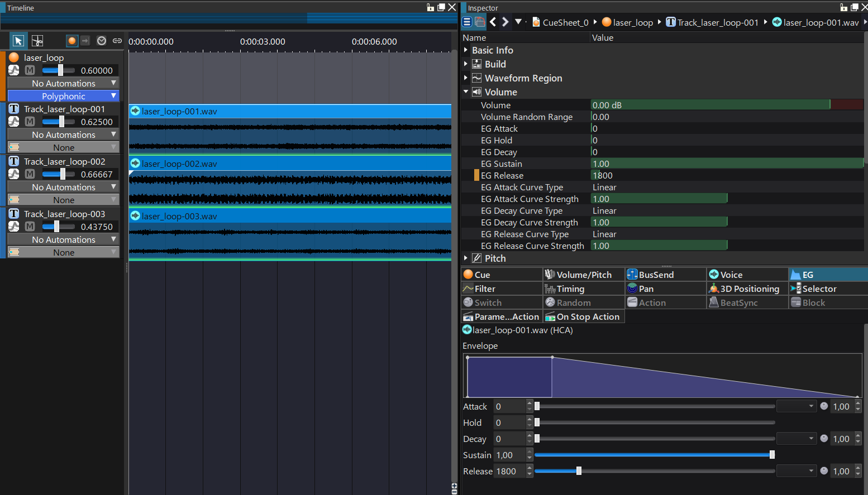Click the Inspector list view icon
The width and height of the screenshot is (868, 495).
(468, 22)
